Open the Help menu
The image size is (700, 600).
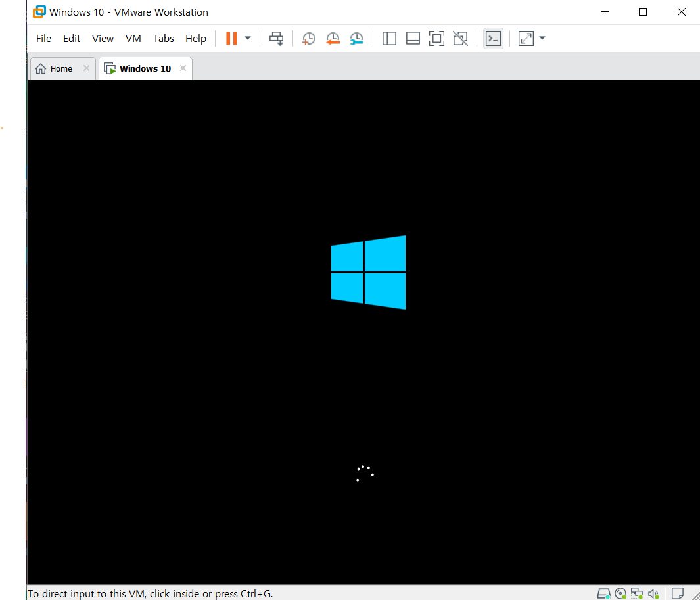click(195, 39)
